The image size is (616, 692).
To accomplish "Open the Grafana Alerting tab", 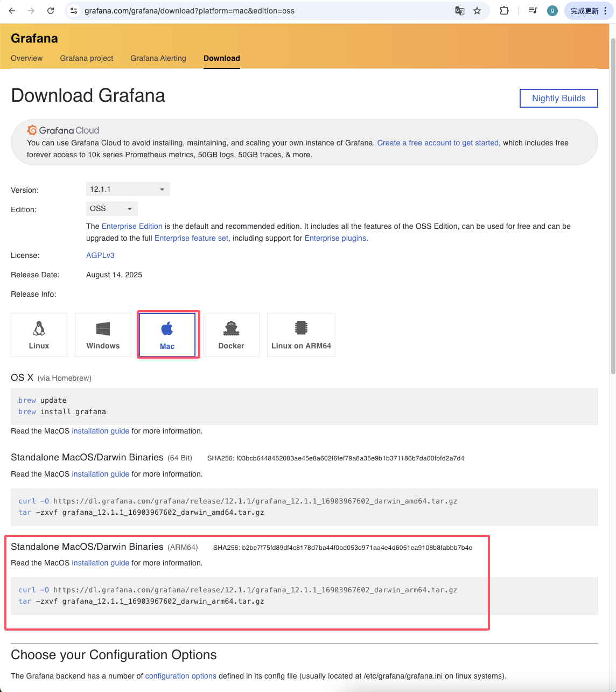I will (x=158, y=58).
